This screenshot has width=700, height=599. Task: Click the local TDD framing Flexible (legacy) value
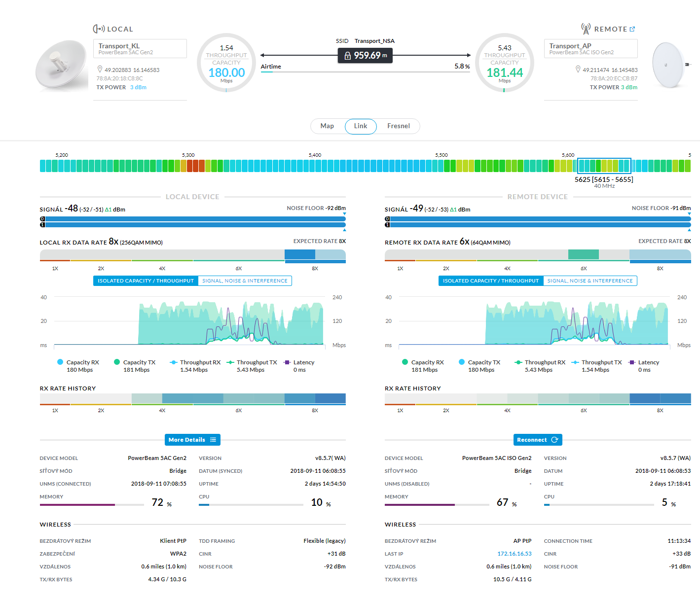tap(325, 541)
